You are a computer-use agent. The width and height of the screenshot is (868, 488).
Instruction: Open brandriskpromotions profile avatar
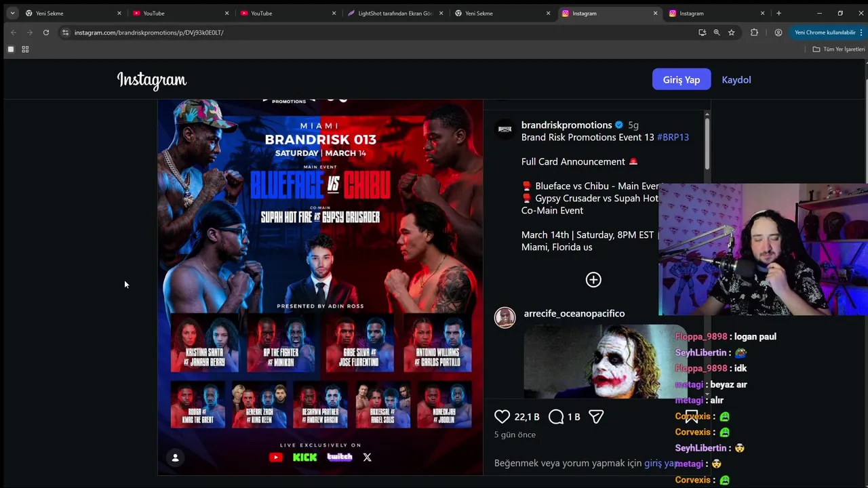tap(505, 129)
